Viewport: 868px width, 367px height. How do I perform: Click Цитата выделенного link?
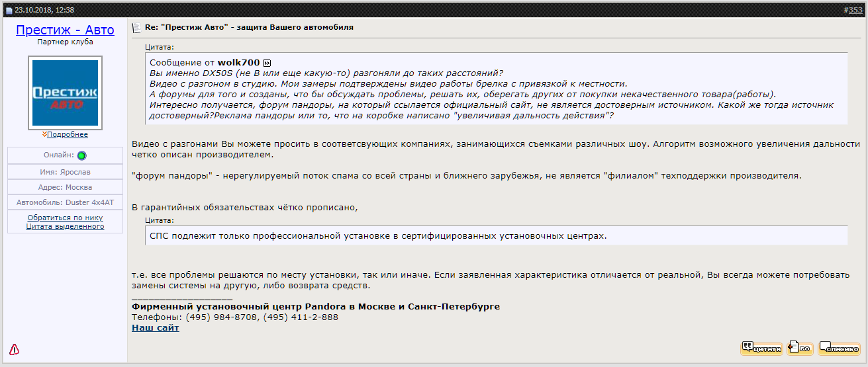[65, 226]
